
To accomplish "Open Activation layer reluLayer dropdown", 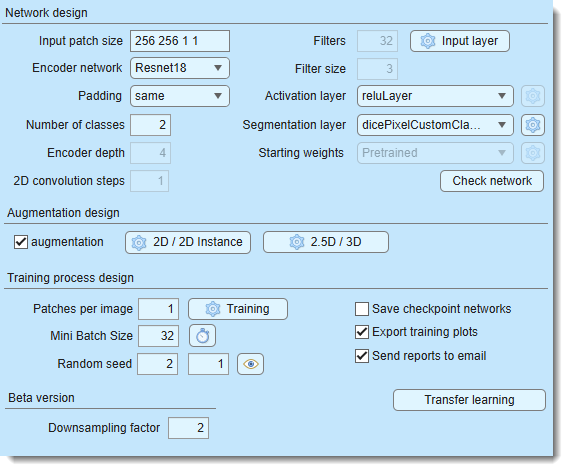I will (x=435, y=96).
